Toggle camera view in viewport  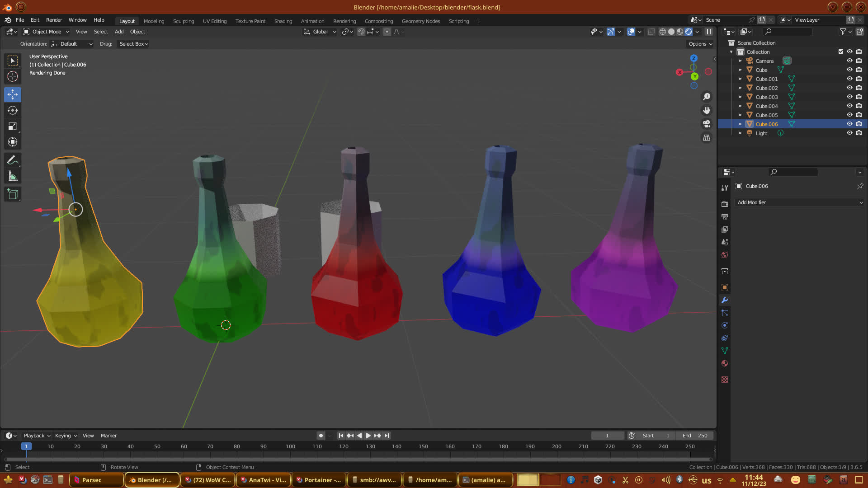[x=707, y=124]
